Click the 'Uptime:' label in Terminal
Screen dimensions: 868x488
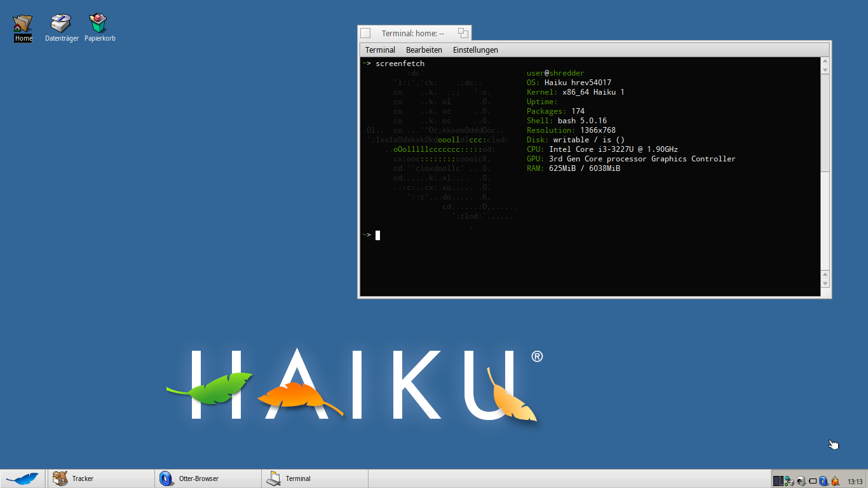542,102
